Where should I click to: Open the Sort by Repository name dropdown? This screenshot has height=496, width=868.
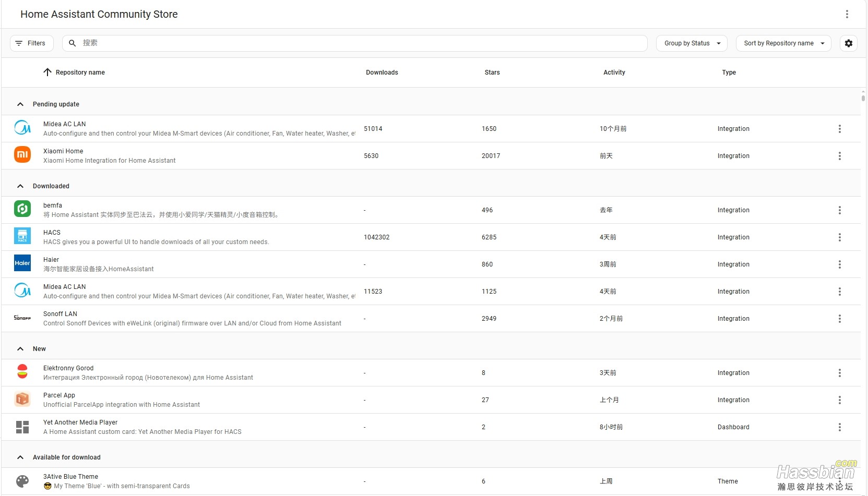pos(783,43)
